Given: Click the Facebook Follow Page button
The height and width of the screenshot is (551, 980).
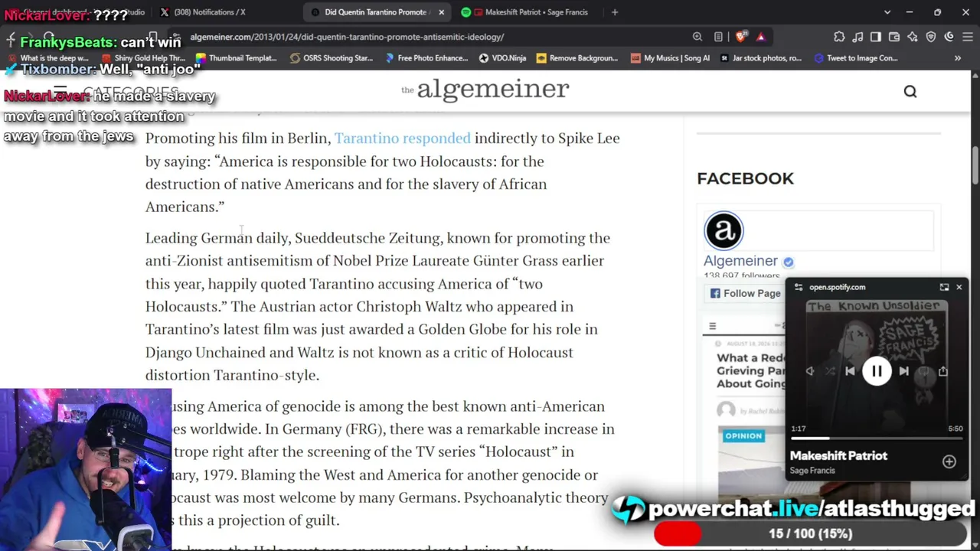Looking at the screenshot, I should click(x=746, y=293).
